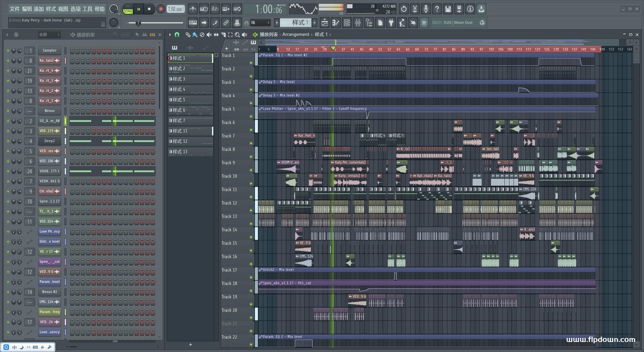
Task: Open the 线 snap setting dropdown
Action: [x=260, y=23]
